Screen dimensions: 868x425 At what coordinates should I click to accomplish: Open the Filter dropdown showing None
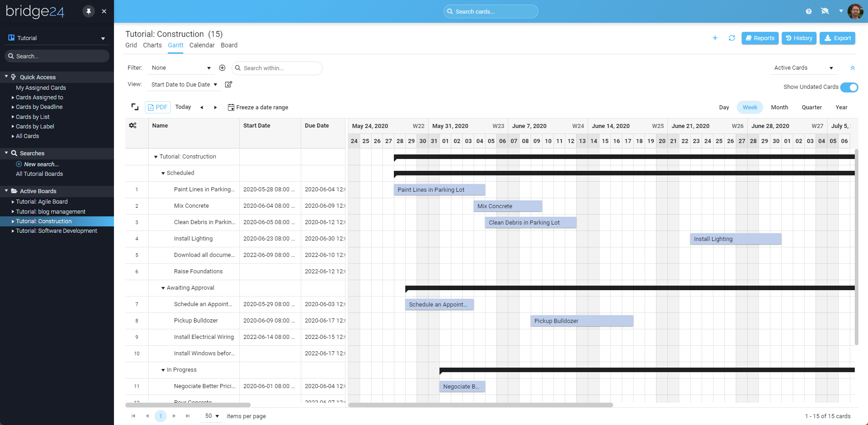click(181, 67)
